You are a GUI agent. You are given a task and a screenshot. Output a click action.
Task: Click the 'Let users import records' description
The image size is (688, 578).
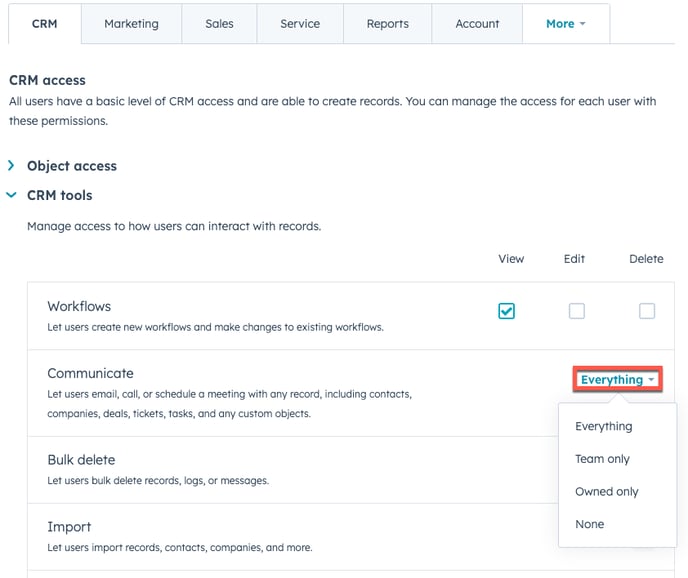[x=180, y=547]
